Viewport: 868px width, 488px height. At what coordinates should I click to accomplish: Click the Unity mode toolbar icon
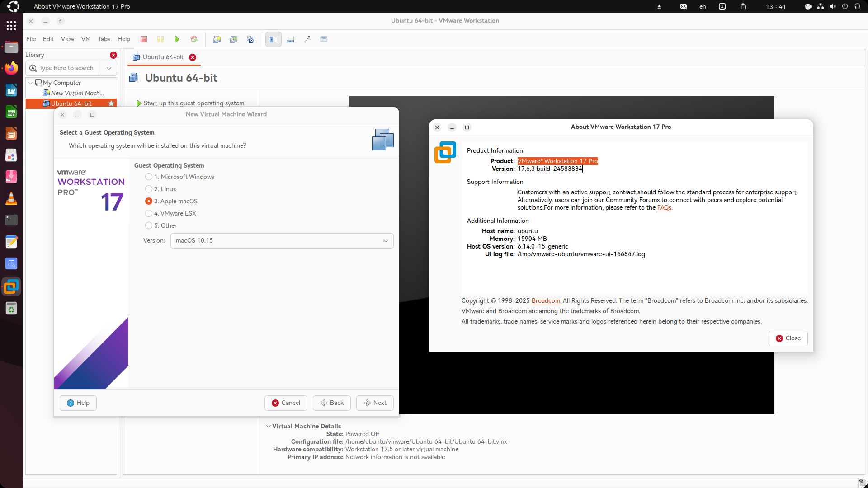pos(324,39)
